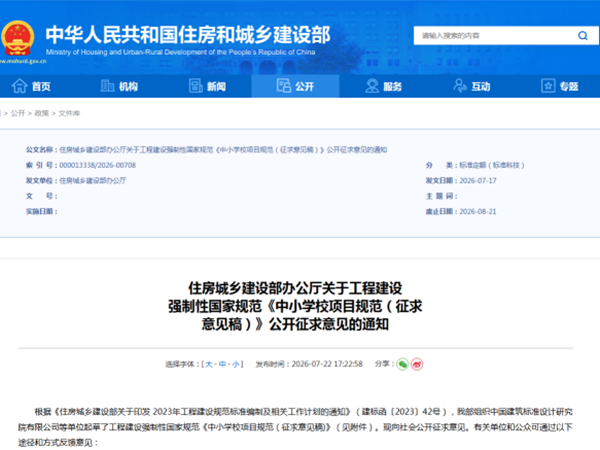600x450 pixels.
Task: Follow the 公开 breadcrumb link
Action: (18, 113)
